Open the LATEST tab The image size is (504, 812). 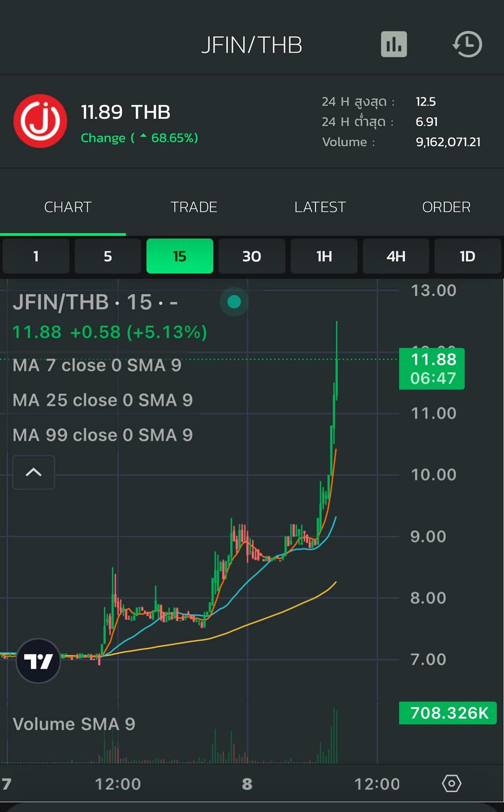(x=320, y=207)
